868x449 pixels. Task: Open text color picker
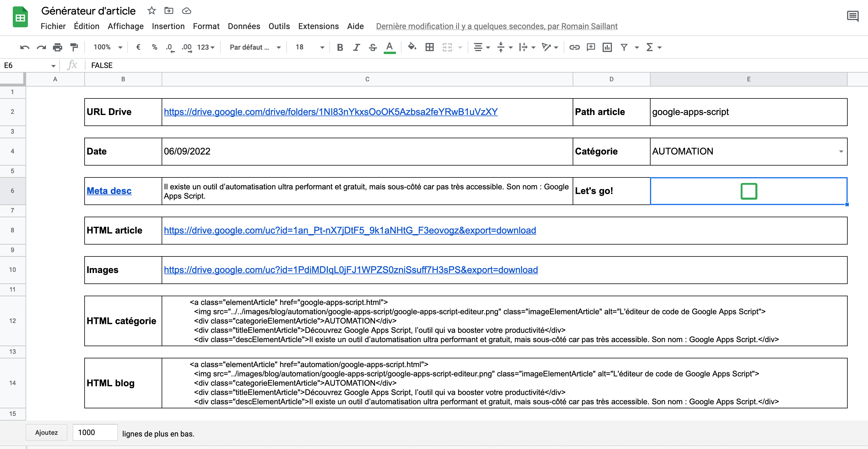click(x=390, y=47)
